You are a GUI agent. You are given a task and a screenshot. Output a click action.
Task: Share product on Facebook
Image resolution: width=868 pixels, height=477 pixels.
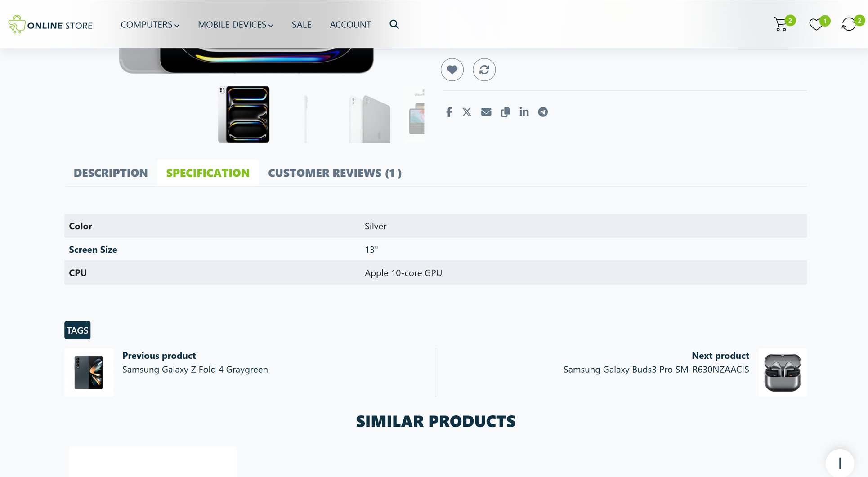(x=449, y=112)
